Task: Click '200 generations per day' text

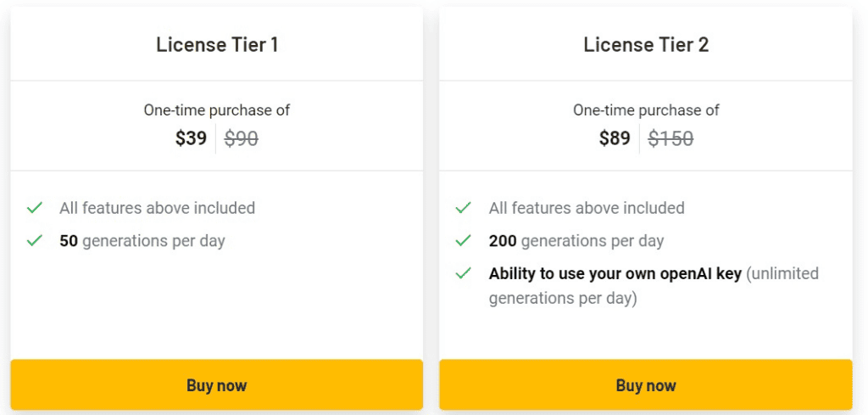Action: point(576,241)
